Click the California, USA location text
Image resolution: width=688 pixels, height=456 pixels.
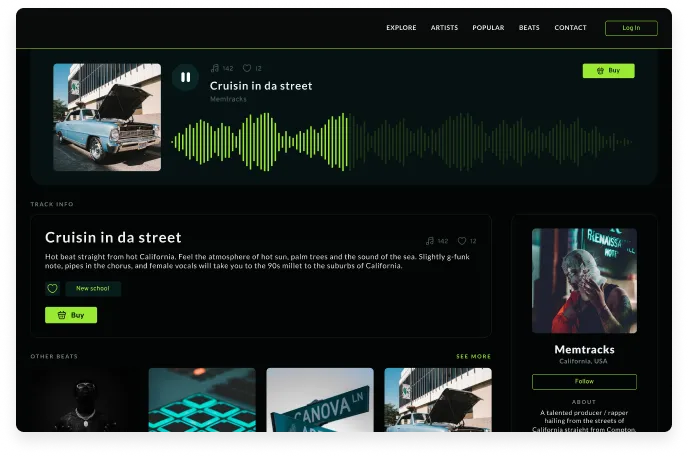click(584, 361)
